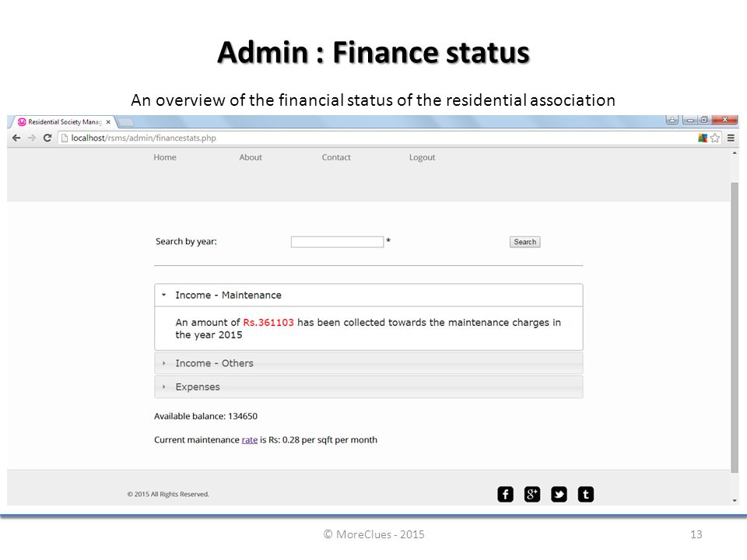
Task: Expand the Income - Others section
Action: click(x=368, y=363)
